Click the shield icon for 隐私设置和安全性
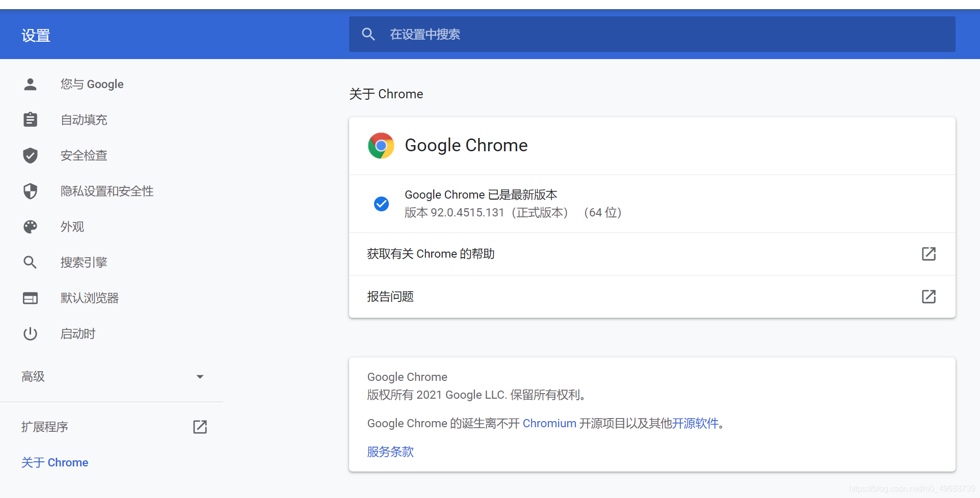This screenshot has width=980, height=498. tap(30, 191)
